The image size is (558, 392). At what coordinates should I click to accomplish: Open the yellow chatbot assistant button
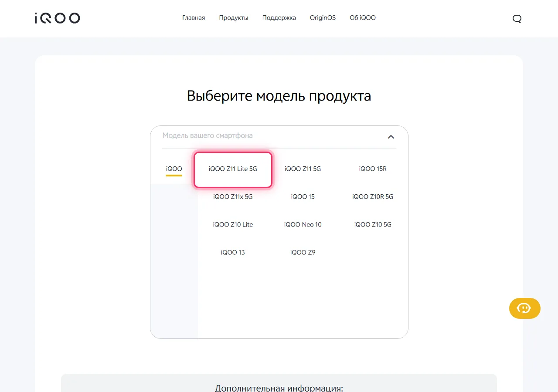point(524,308)
